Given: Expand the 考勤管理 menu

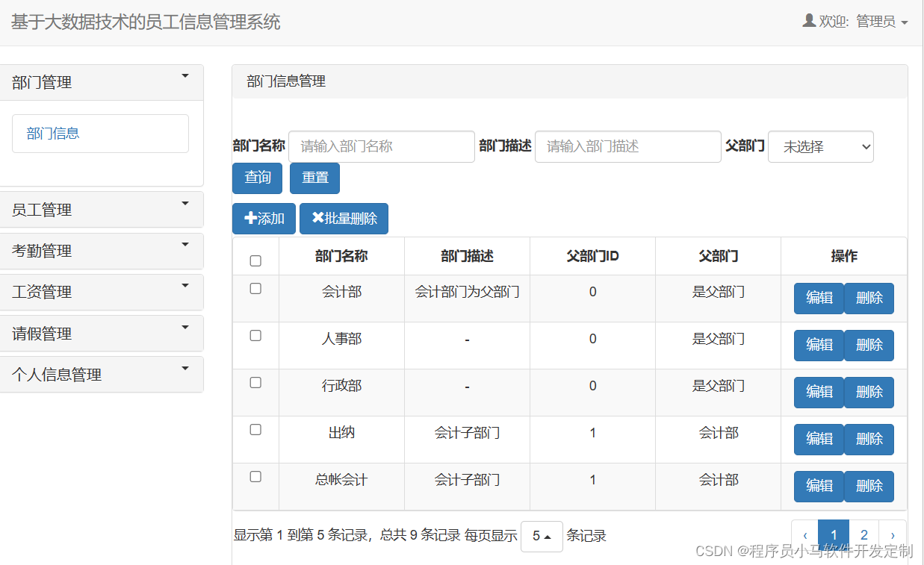Looking at the screenshot, I should [x=102, y=251].
